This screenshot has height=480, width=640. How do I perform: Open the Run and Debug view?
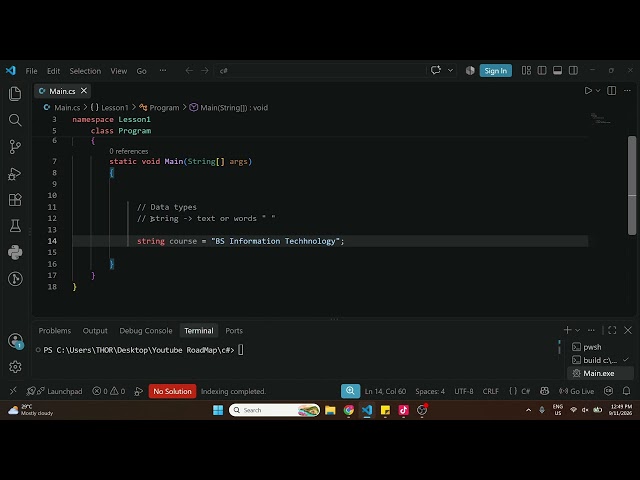(15, 173)
